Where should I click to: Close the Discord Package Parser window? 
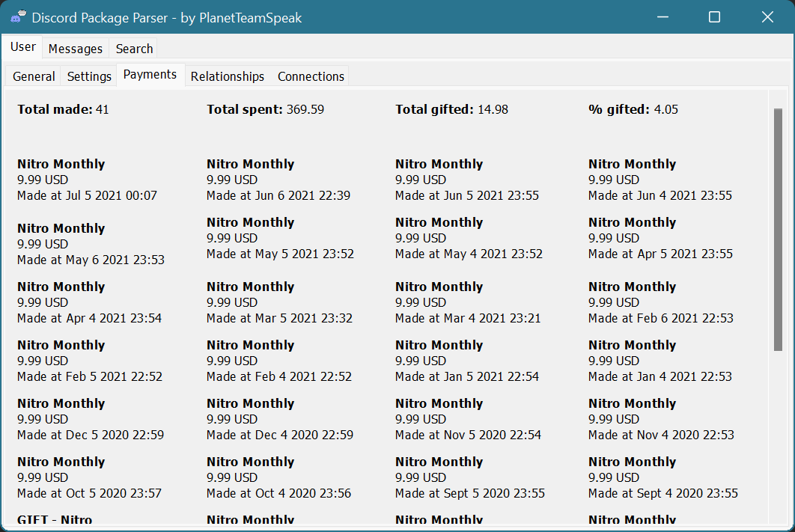(x=767, y=17)
